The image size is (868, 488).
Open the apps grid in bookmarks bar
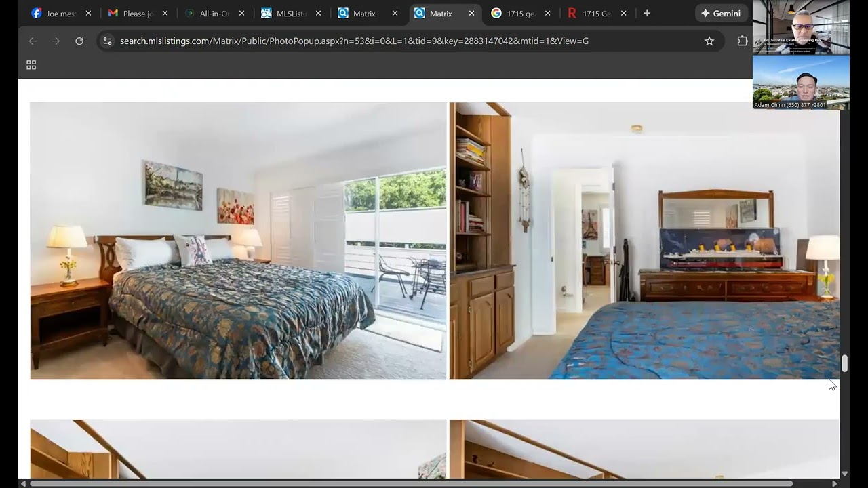pos(31,65)
